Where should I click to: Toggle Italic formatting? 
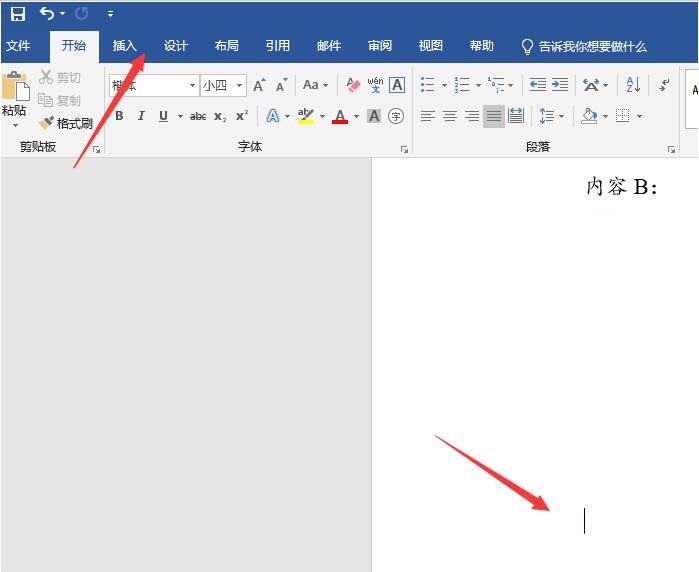141,116
